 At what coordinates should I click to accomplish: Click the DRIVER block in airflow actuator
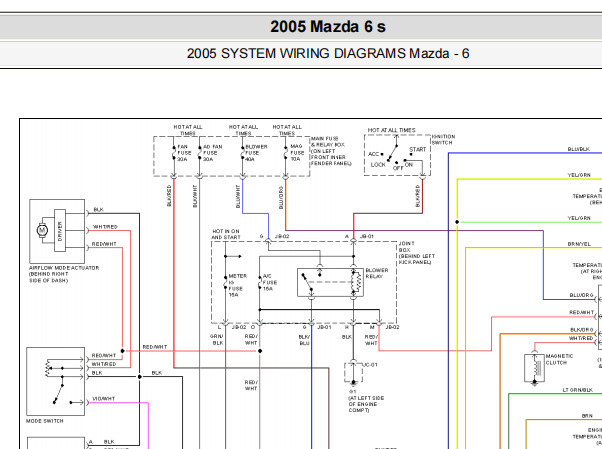(60, 230)
